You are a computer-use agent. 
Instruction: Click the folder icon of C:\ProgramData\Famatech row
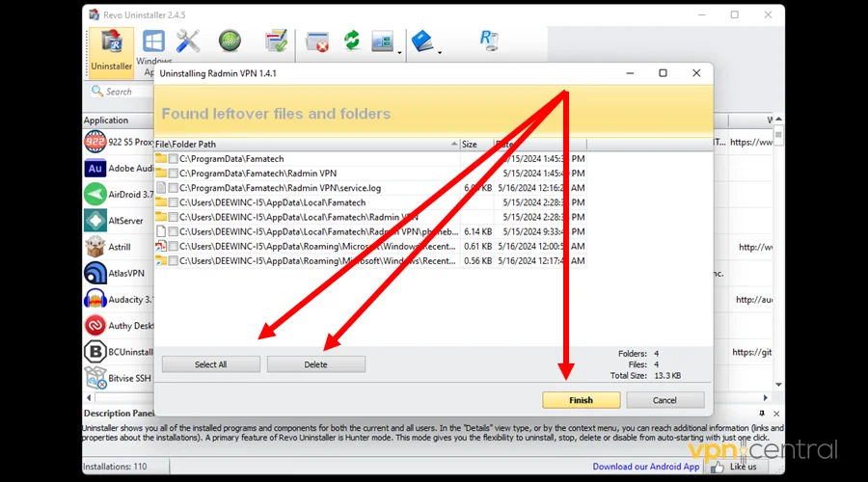[161, 158]
